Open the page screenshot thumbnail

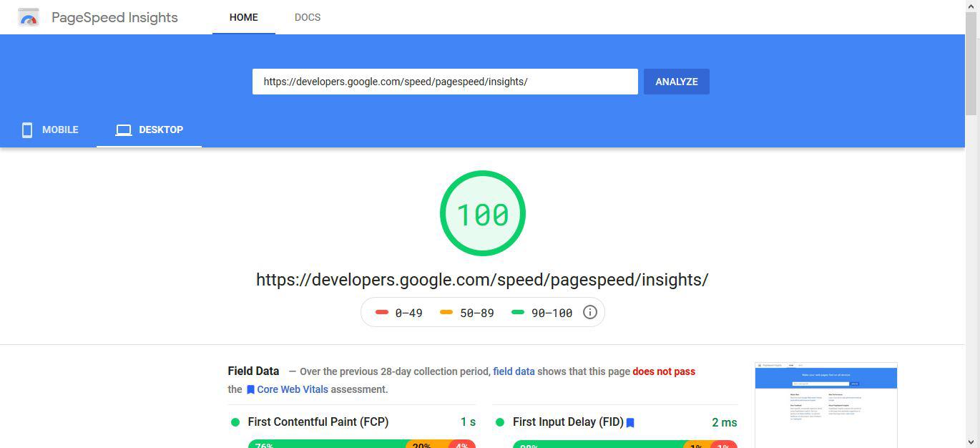(x=826, y=405)
